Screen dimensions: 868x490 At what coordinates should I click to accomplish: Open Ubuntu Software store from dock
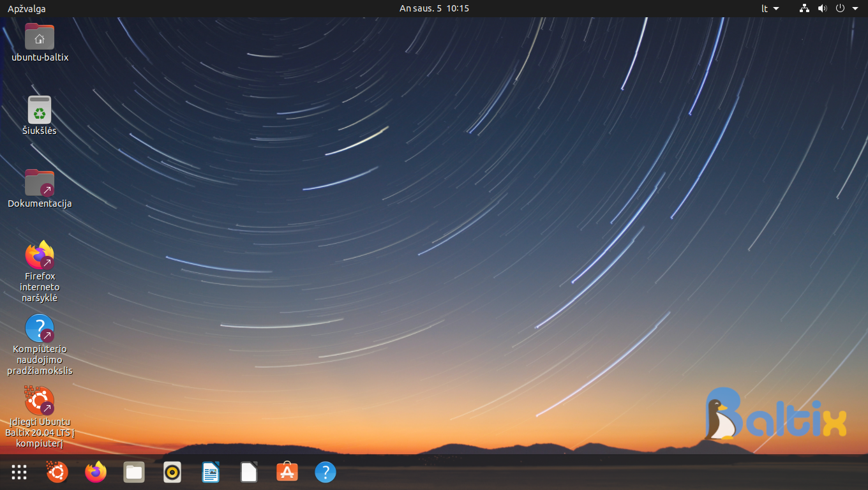pos(287,472)
